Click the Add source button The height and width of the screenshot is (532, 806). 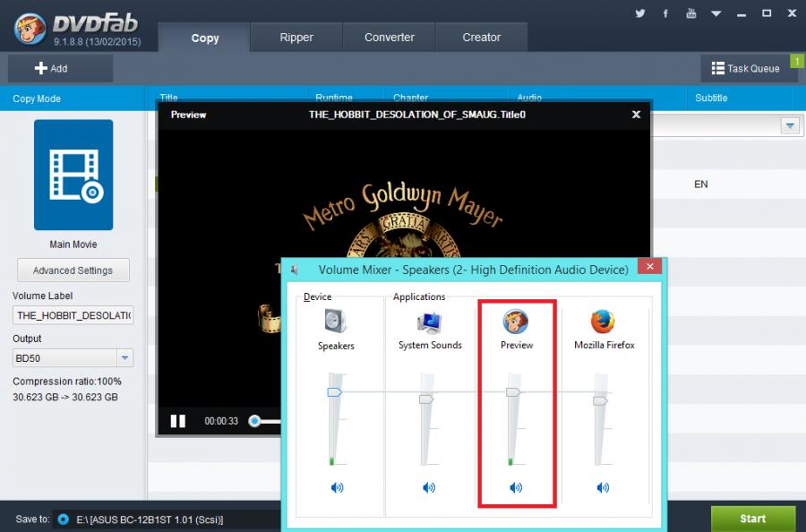(60, 68)
